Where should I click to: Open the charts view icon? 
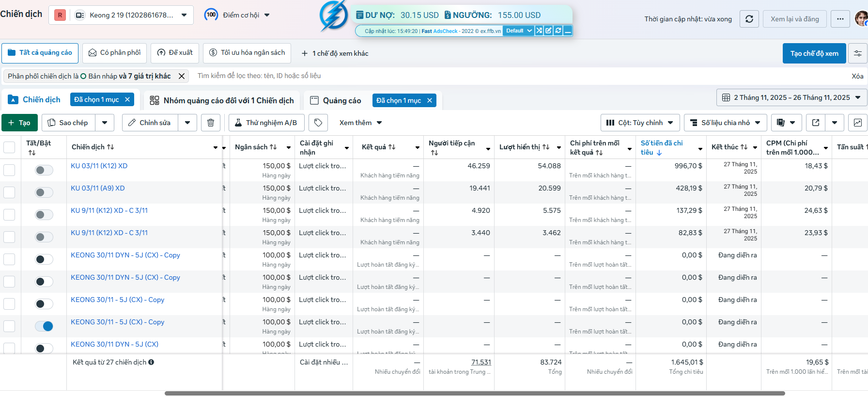coord(857,123)
